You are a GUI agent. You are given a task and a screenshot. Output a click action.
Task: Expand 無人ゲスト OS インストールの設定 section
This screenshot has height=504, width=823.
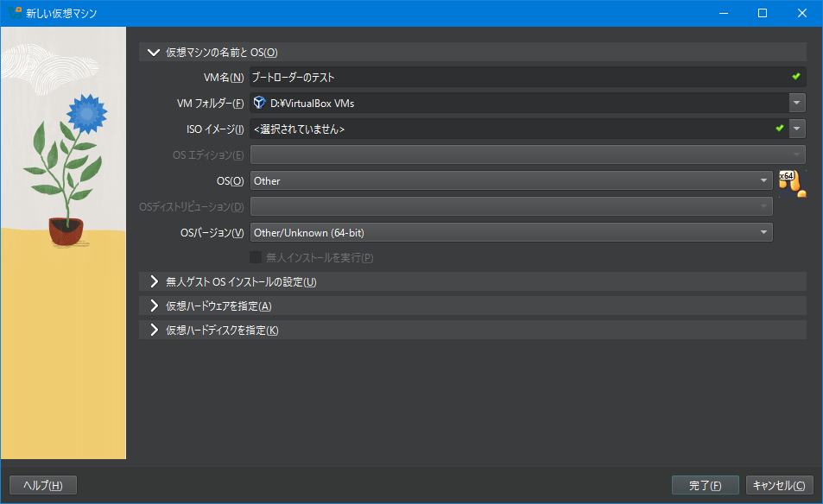pos(154,281)
